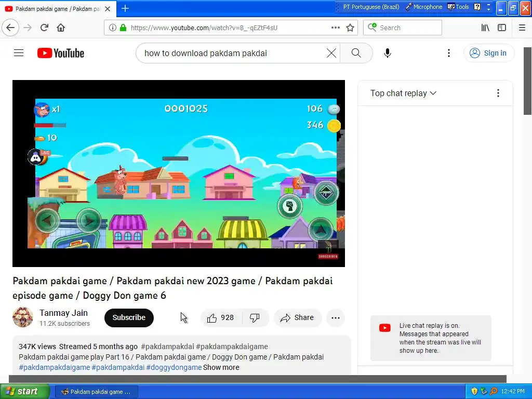Run YouTube search with magnifier button
532x399 pixels.
pos(356,53)
